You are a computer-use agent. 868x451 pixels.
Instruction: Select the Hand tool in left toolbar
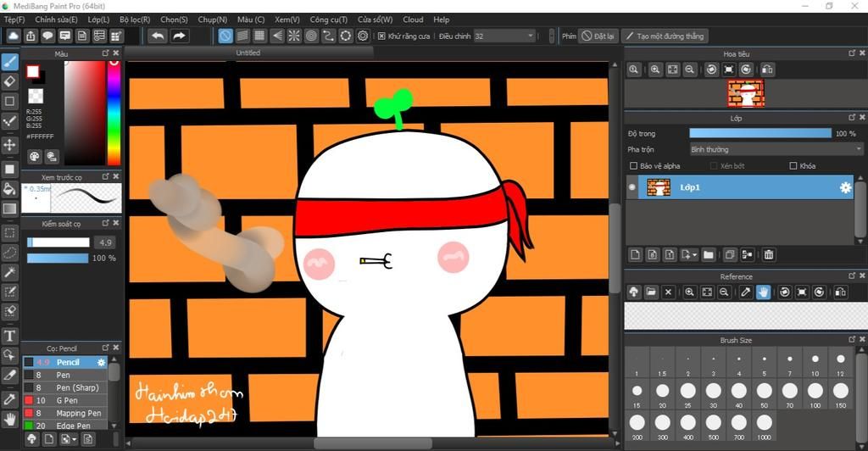(x=10, y=420)
